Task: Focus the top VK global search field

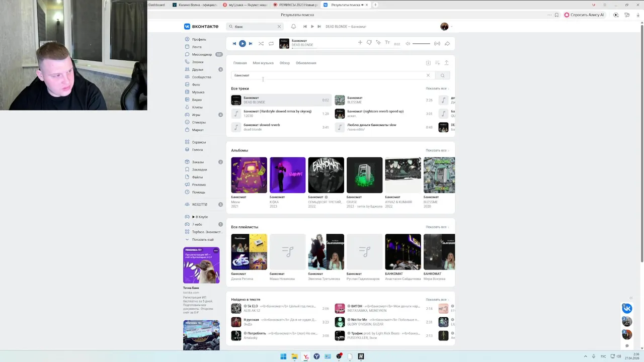Action: click(254, 26)
